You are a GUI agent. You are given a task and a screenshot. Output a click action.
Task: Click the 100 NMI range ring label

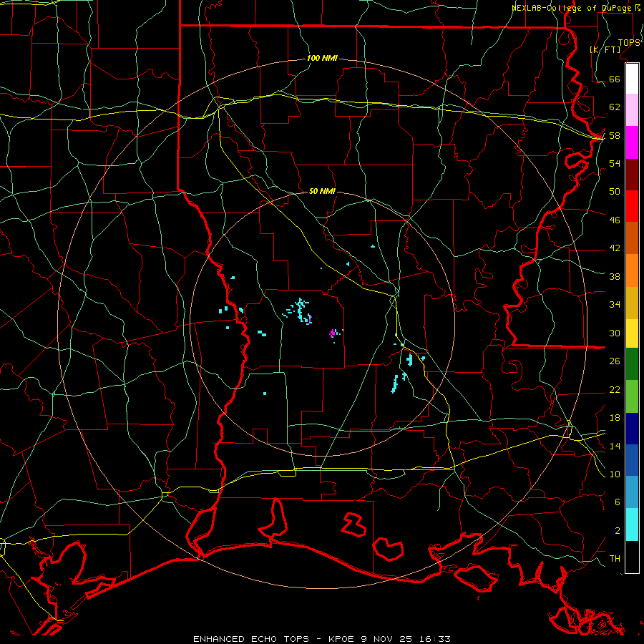click(322, 59)
